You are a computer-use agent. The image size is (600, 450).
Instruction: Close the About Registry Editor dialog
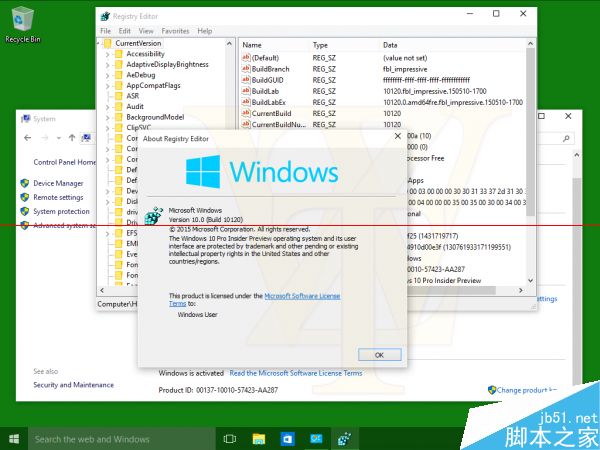[398, 136]
